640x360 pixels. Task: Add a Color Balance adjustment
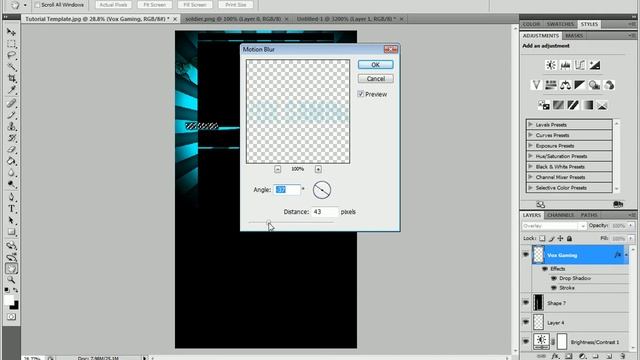point(565,85)
